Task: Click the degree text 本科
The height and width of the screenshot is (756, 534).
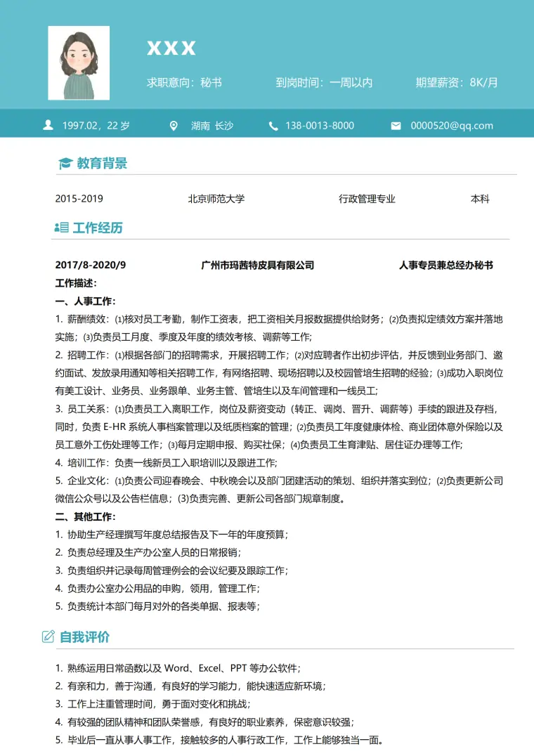Action: (x=480, y=199)
